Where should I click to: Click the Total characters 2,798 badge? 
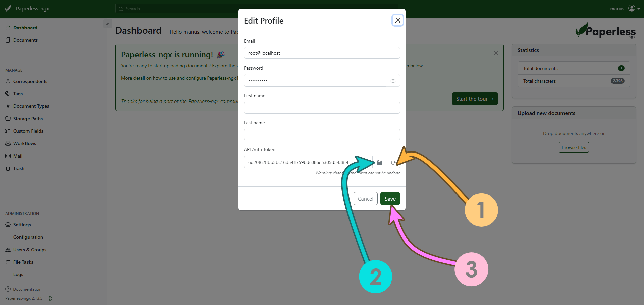618,81
